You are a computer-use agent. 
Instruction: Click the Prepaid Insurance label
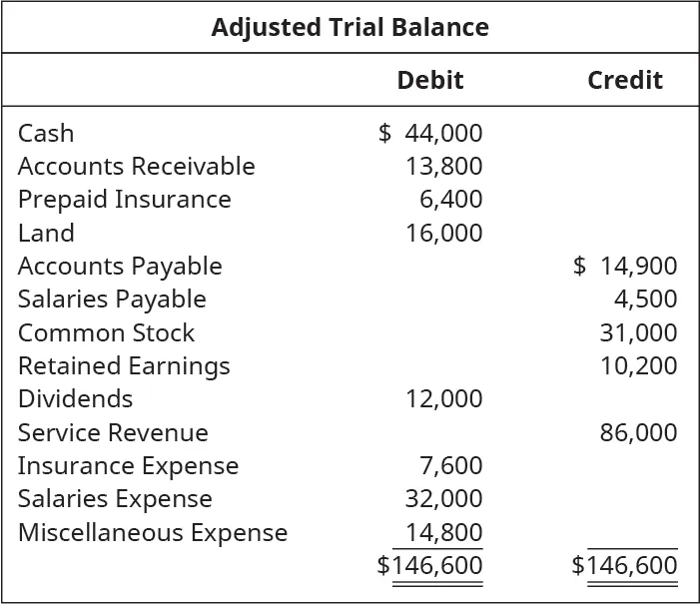pos(125,200)
